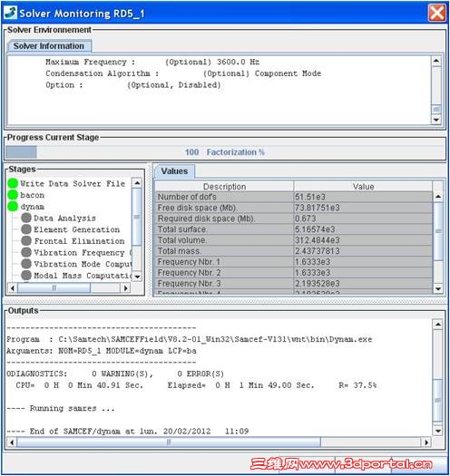Click Outputs horizontal scroll left arrow
450x476 pixels.
[x=12, y=442]
